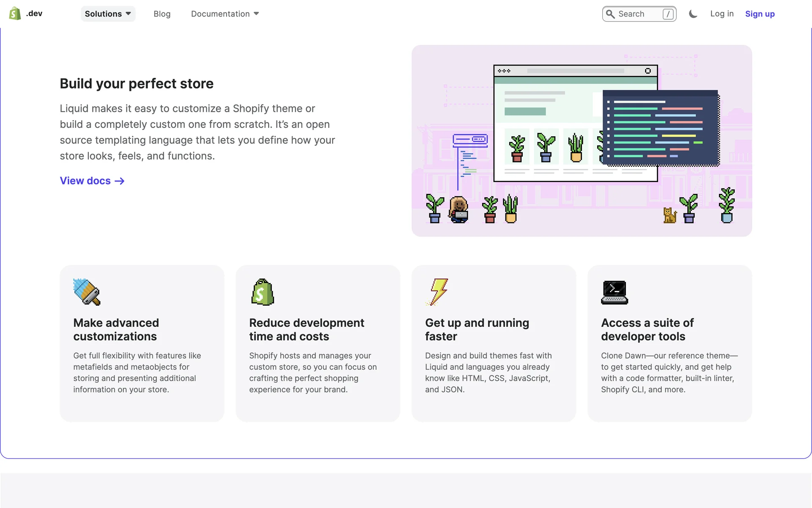Click the Sign up link
812x508 pixels.
pyautogui.click(x=760, y=14)
